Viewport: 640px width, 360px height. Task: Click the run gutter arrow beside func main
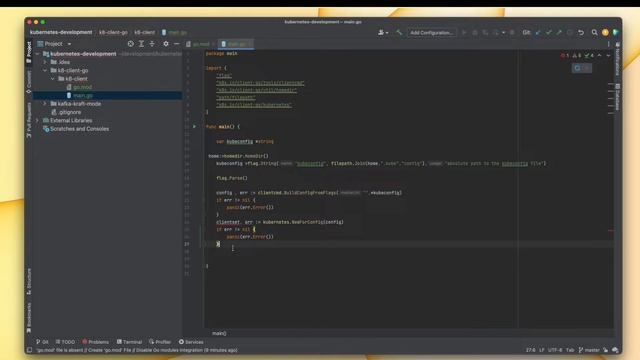[x=194, y=127]
